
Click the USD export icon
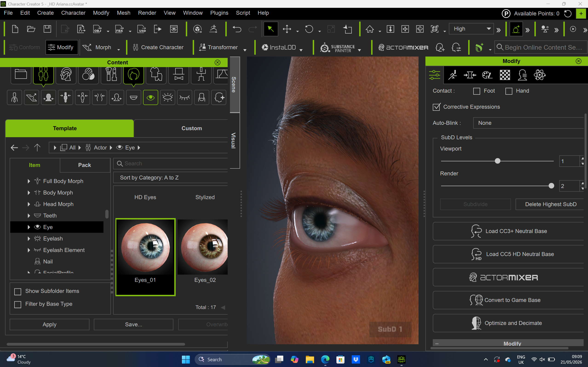coord(142,29)
